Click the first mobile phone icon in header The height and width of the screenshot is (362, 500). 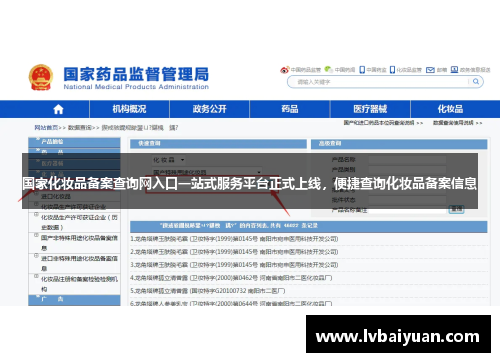coord(362,70)
